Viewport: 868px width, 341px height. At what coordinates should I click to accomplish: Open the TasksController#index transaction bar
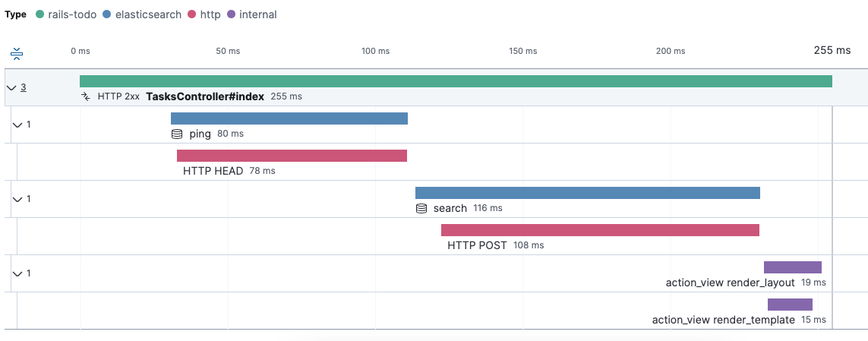tap(456, 81)
